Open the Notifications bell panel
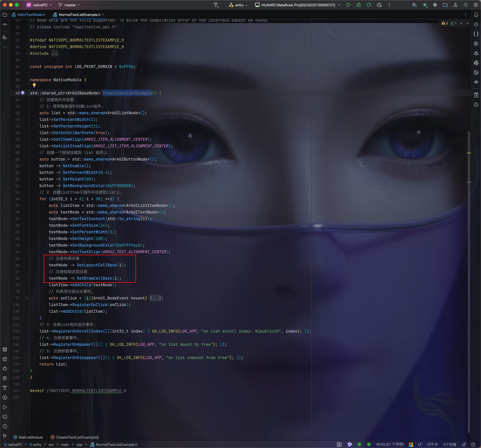 click(476, 15)
